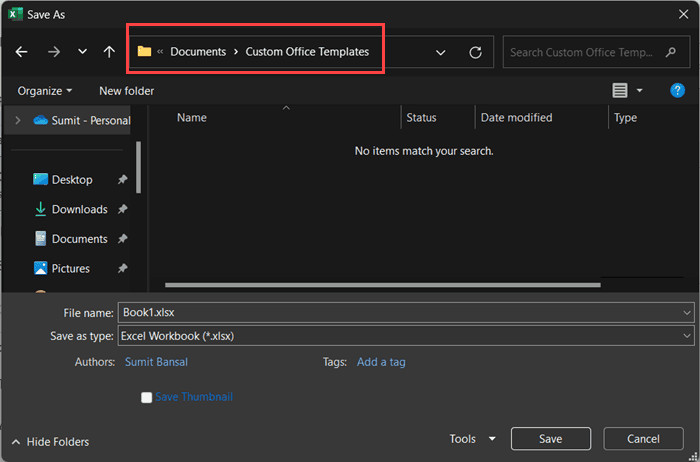This screenshot has width=700, height=462.
Task: Click the Excel icon in title bar
Action: 15,14
